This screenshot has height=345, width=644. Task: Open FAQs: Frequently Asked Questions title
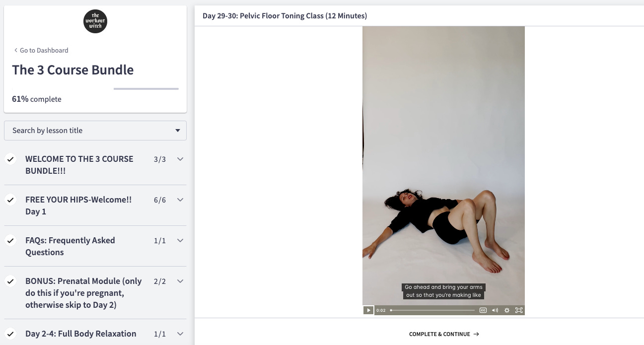70,246
